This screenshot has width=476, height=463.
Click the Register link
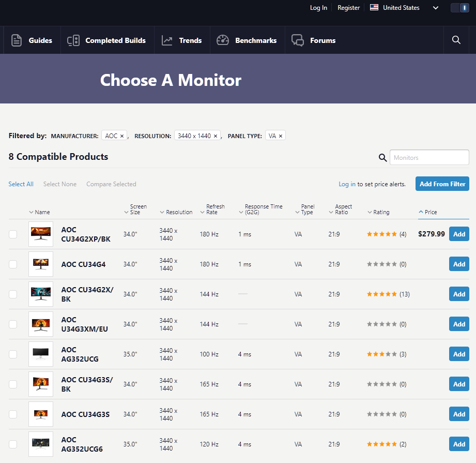pyautogui.click(x=348, y=8)
